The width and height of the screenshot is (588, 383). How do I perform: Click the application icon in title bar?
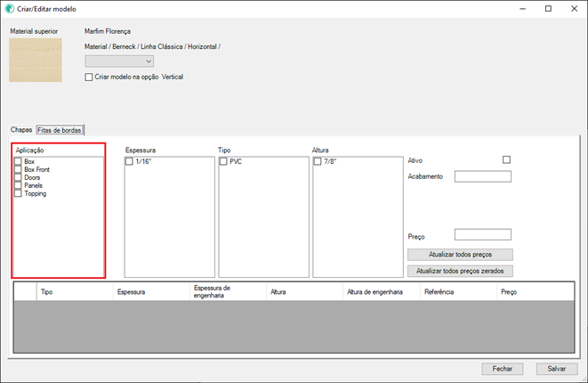pos(10,9)
